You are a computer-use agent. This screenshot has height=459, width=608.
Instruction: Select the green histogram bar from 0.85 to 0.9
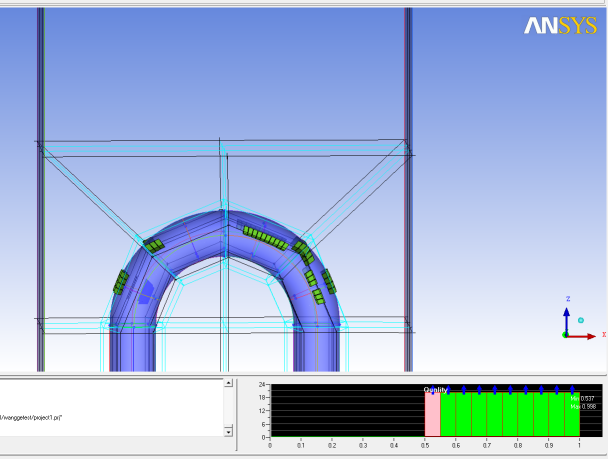[541, 414]
